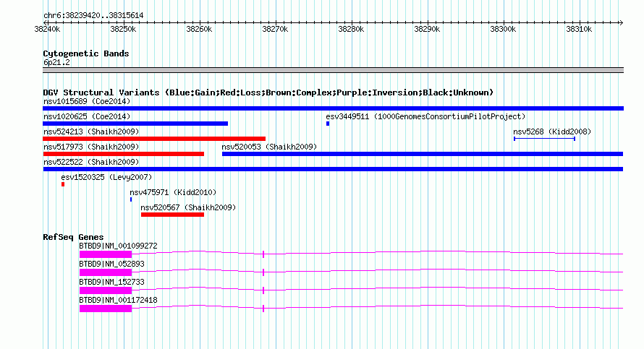Open the nsv1020625 (Coe2014) variant label

(x=87, y=116)
